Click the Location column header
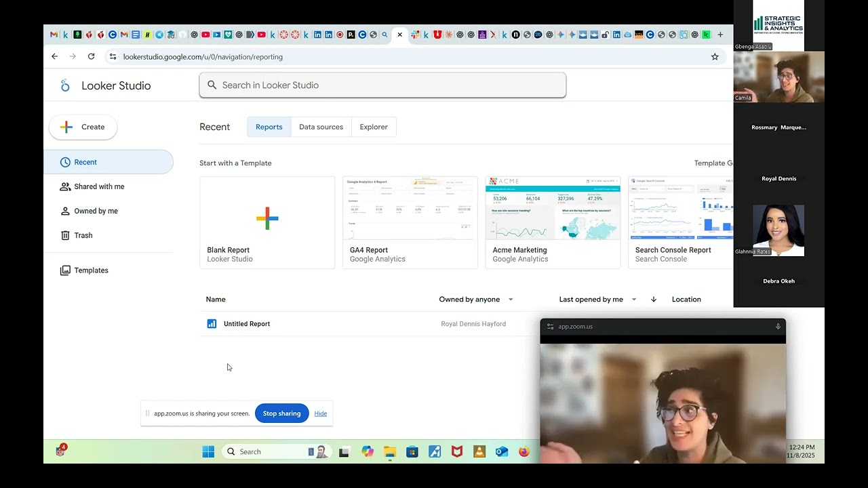 pos(686,300)
